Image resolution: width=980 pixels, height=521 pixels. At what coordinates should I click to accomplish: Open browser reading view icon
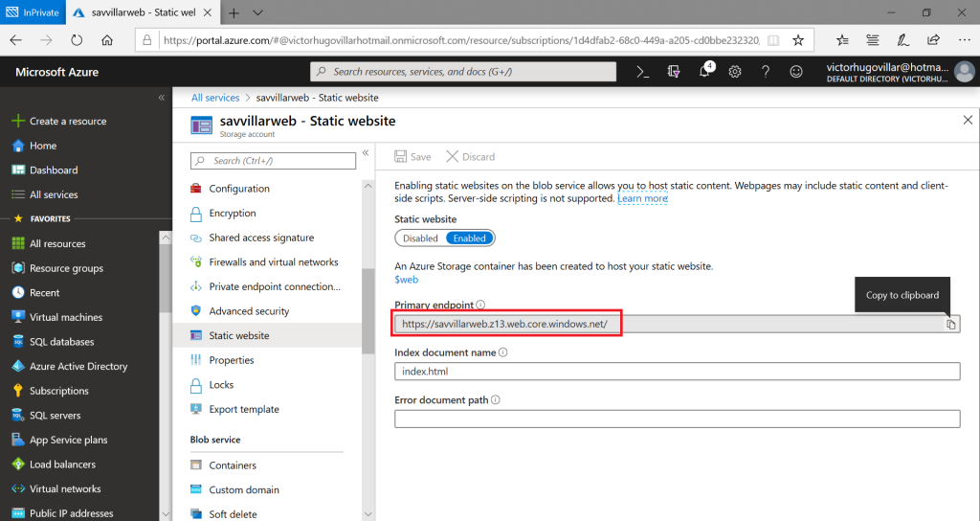(x=773, y=40)
